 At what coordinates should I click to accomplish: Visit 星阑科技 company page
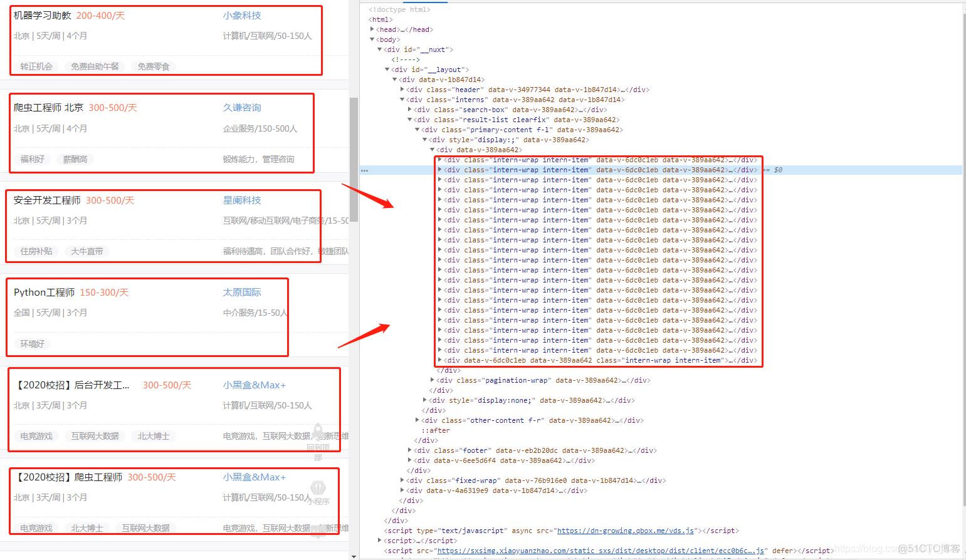(x=242, y=200)
